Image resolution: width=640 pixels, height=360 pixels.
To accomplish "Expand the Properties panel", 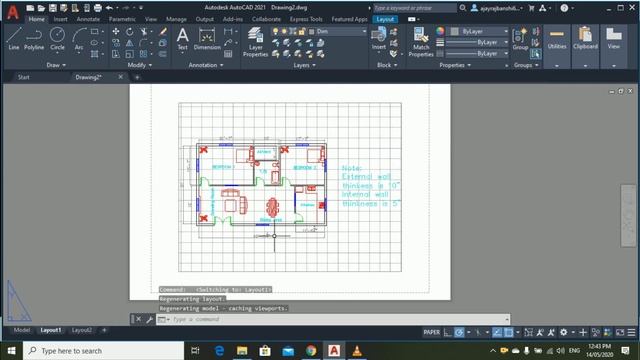I will (x=455, y=65).
